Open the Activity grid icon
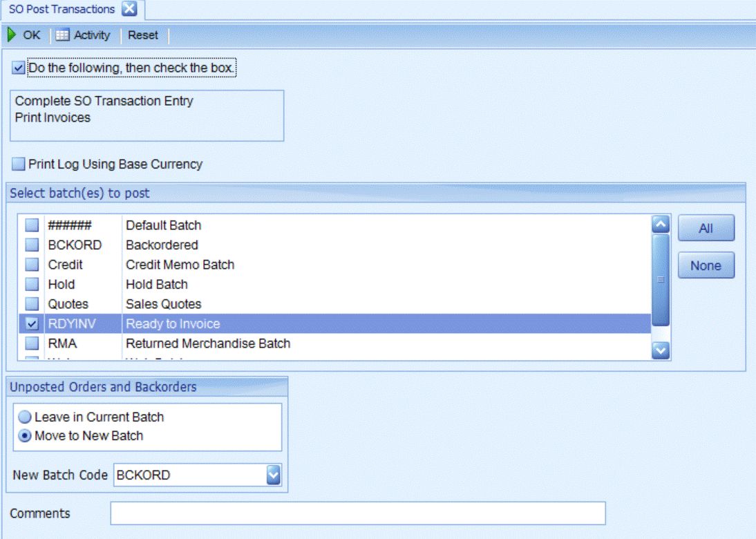 (63, 35)
